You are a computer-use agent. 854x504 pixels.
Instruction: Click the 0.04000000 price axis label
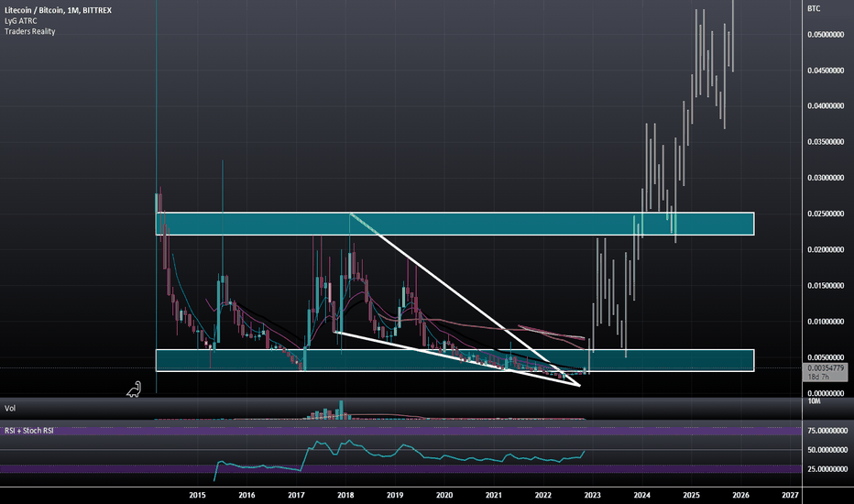(826, 105)
